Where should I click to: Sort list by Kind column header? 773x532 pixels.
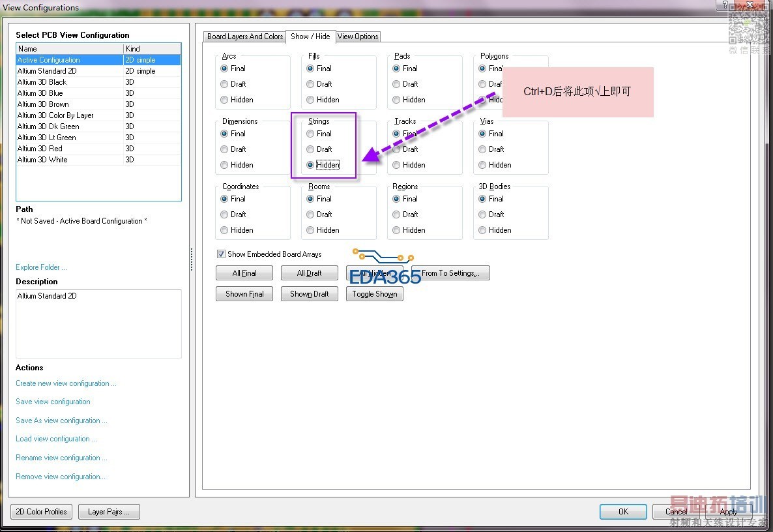coord(153,49)
